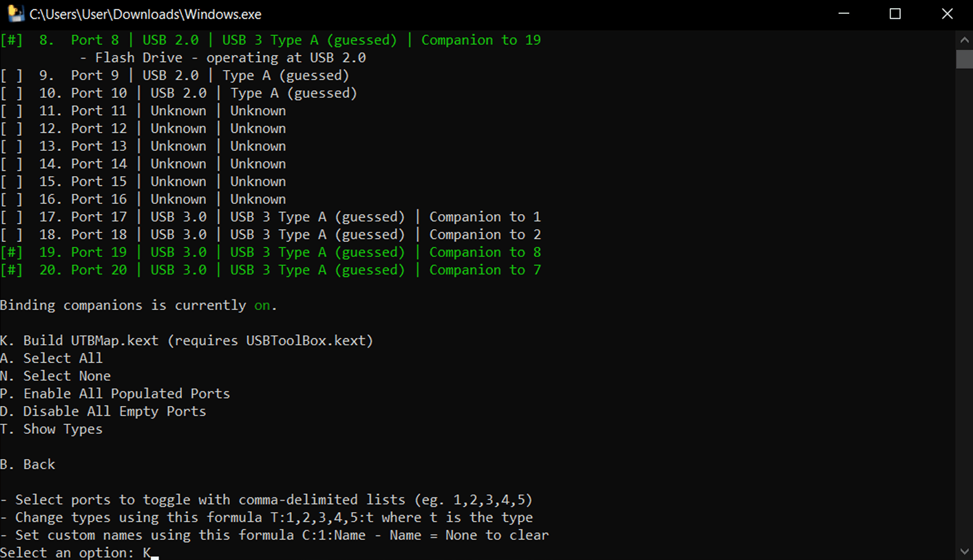Click the scrollbar up arrow
Screen dimensions: 973x560
coord(964,40)
